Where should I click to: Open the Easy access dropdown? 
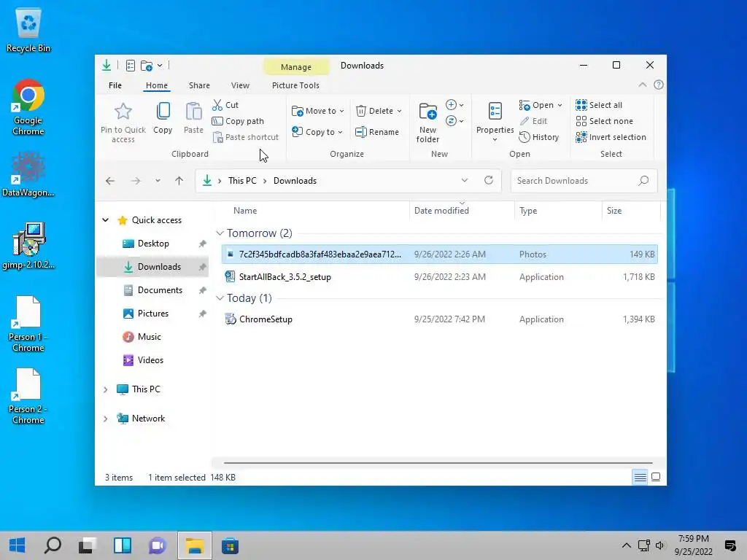(x=454, y=121)
